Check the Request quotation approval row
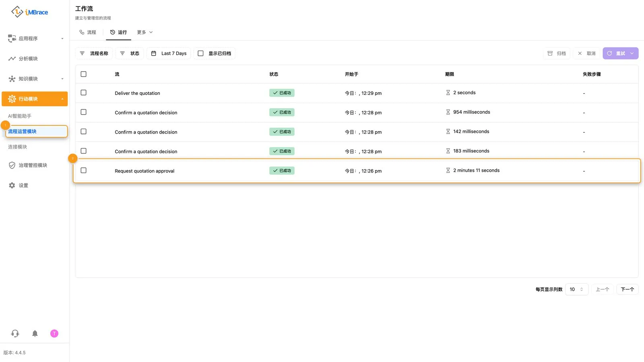This screenshot has height=362, width=644. 84,171
